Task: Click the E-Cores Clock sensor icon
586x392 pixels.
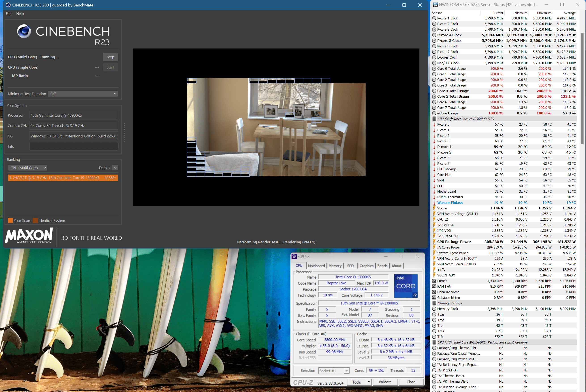Action: [x=434, y=57]
